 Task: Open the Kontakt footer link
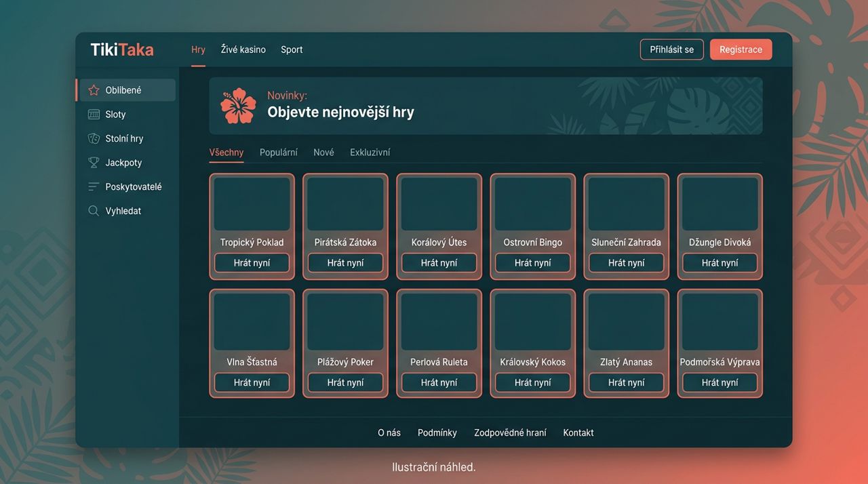(578, 432)
